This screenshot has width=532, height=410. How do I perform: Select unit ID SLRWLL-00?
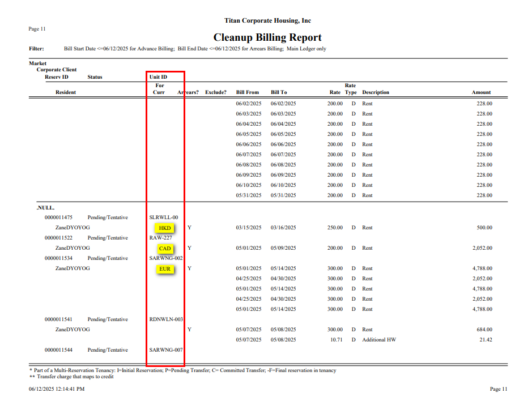click(x=164, y=217)
